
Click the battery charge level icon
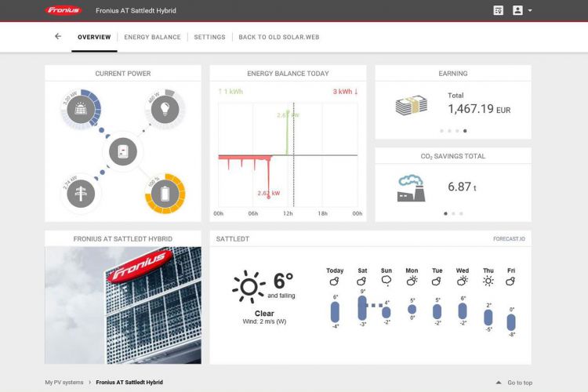[x=165, y=193]
